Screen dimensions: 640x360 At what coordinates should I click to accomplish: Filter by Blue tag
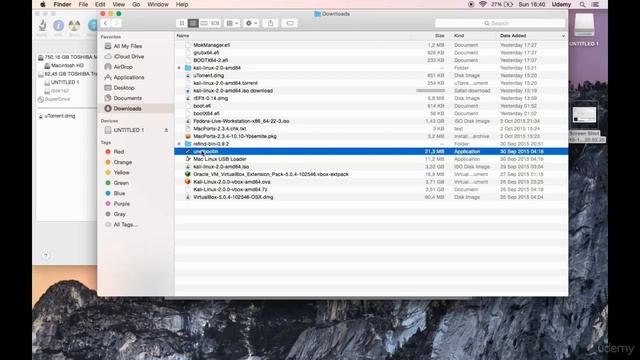point(119,193)
